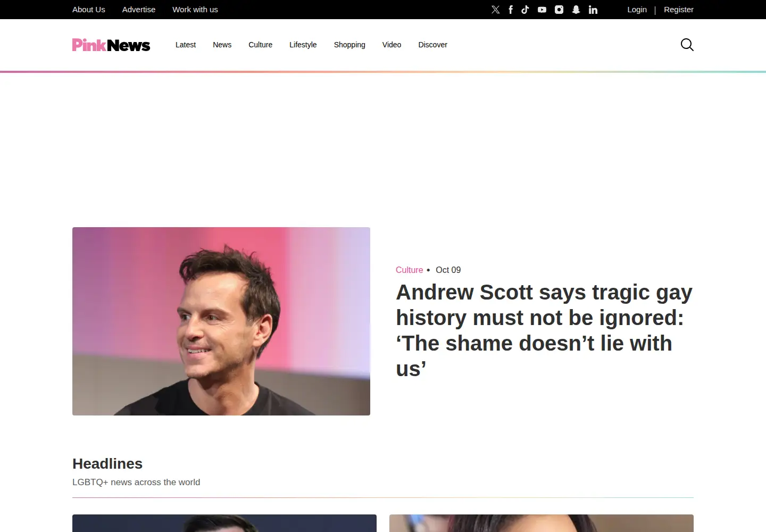The width and height of the screenshot is (766, 532).
Task: Click the pink Culture category tag
Action: [x=409, y=270]
